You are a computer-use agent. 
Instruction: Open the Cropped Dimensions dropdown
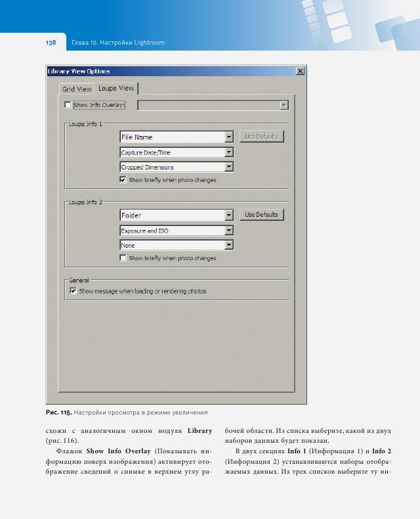[x=229, y=167]
